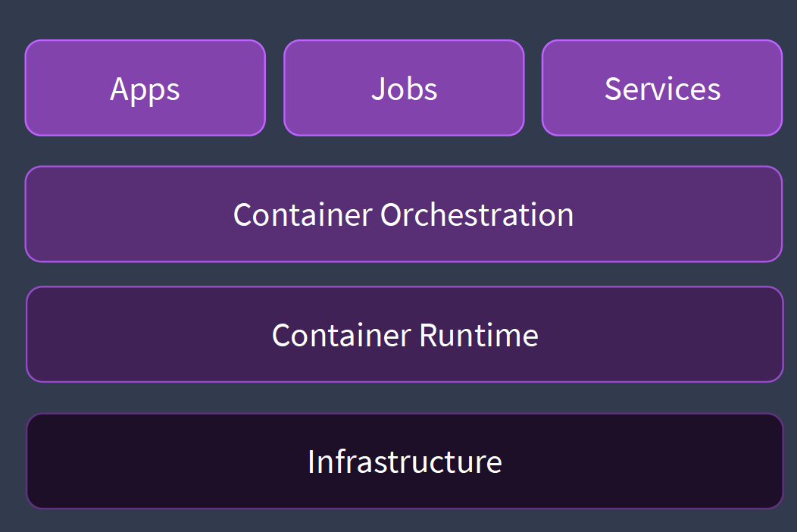
Task: Click the word "Runtime" in the diagram
Action: coord(478,335)
